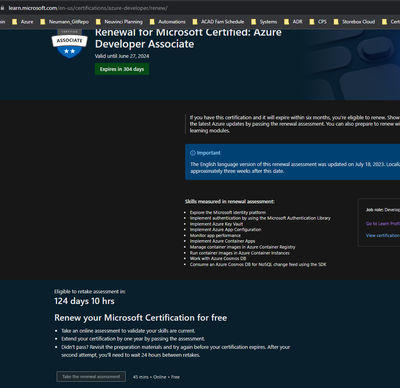Image resolution: width=400 pixels, height=388 pixels.
Task: Click 'Renew your Microsoft Certification for free' heading
Action: coord(140,318)
